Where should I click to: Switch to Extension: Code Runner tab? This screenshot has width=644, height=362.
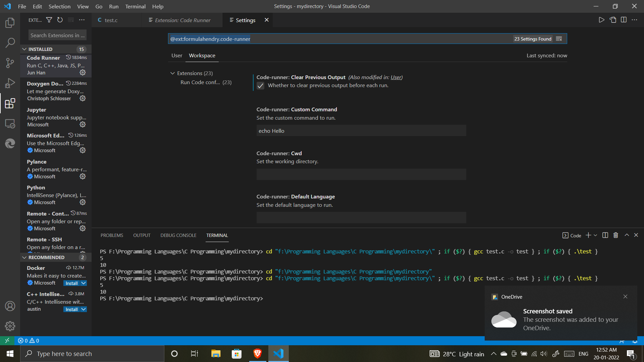[x=182, y=20]
